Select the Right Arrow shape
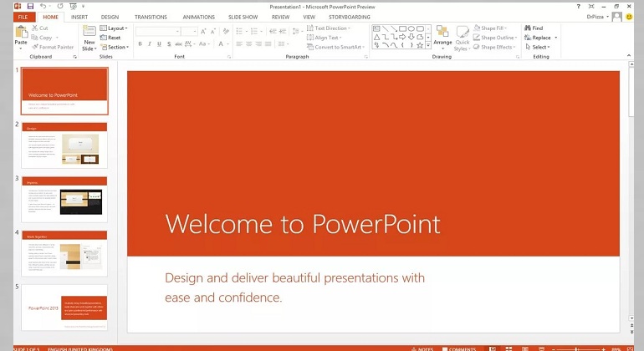This screenshot has width=644, height=351. click(x=402, y=37)
